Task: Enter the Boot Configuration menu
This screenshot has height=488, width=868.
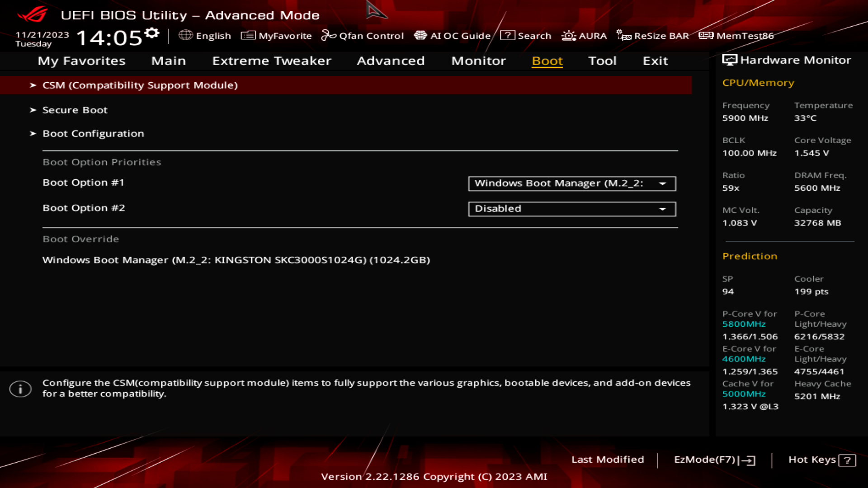Action: pyautogui.click(x=93, y=133)
